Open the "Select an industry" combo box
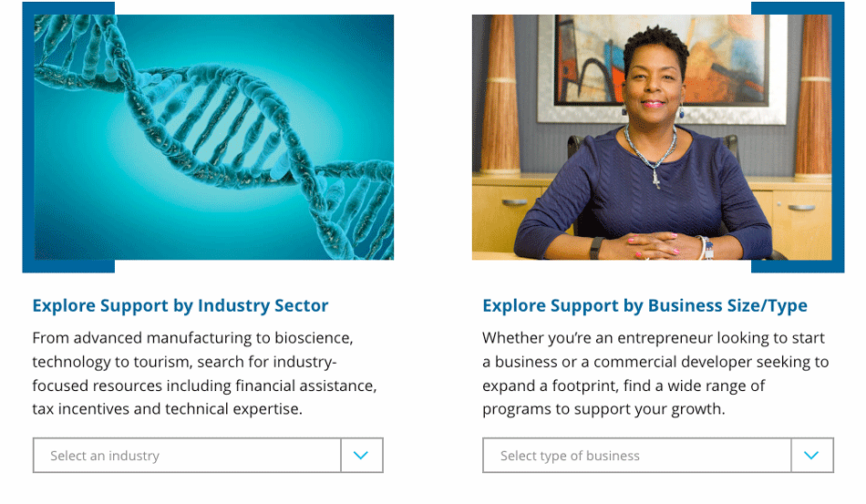Screen dimensions: 866x504 187,456
